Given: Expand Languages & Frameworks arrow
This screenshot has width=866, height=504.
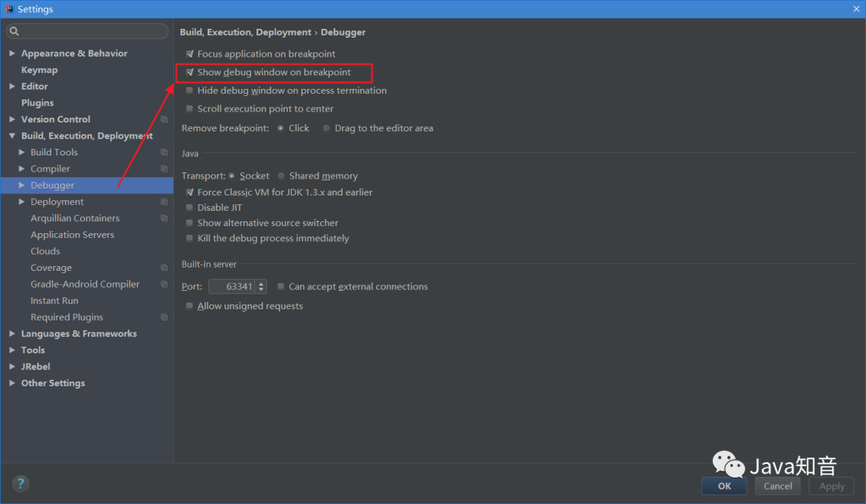Looking at the screenshot, I should coord(12,334).
